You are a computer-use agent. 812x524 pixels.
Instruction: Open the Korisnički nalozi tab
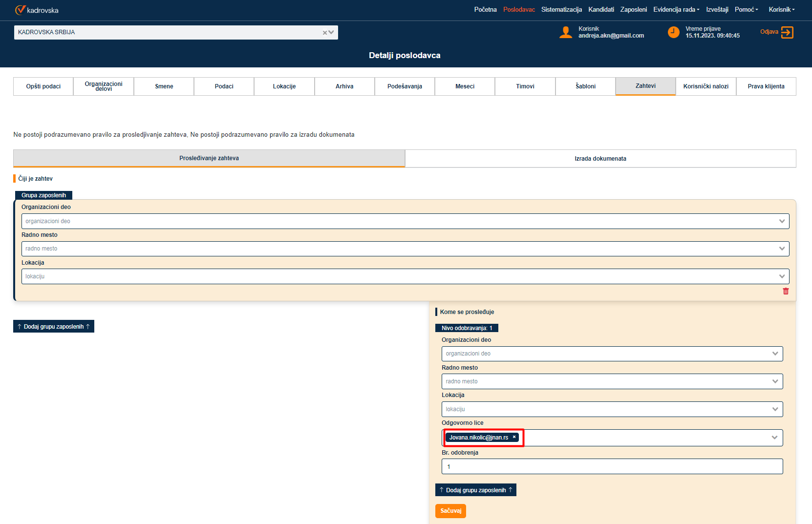[x=705, y=86]
